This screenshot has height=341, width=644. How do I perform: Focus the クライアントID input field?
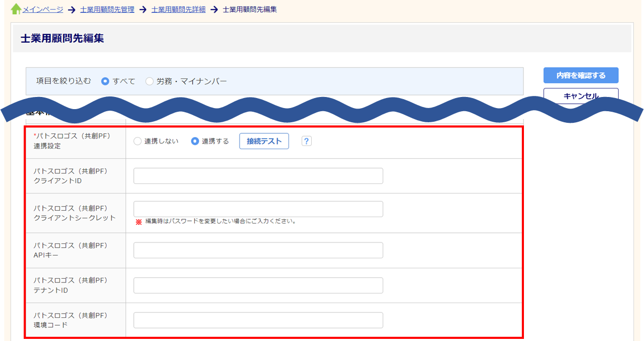(258, 176)
